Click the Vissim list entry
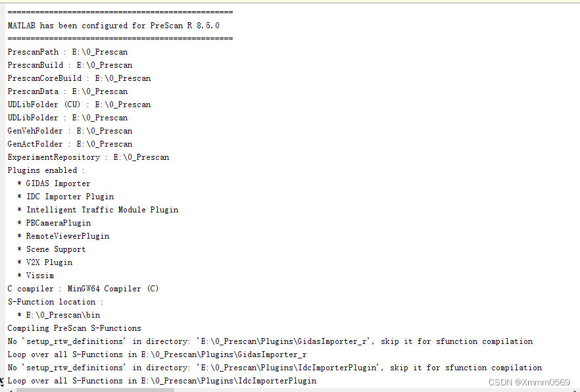The width and height of the screenshot is (580, 392). (40, 276)
